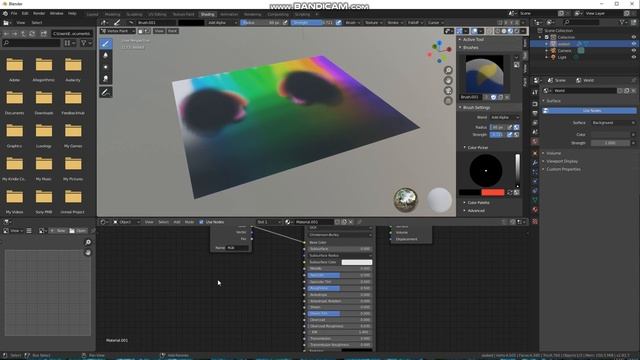Select the Average tool in viewport toolbar
The width and height of the screenshot is (640, 360).
[106, 67]
